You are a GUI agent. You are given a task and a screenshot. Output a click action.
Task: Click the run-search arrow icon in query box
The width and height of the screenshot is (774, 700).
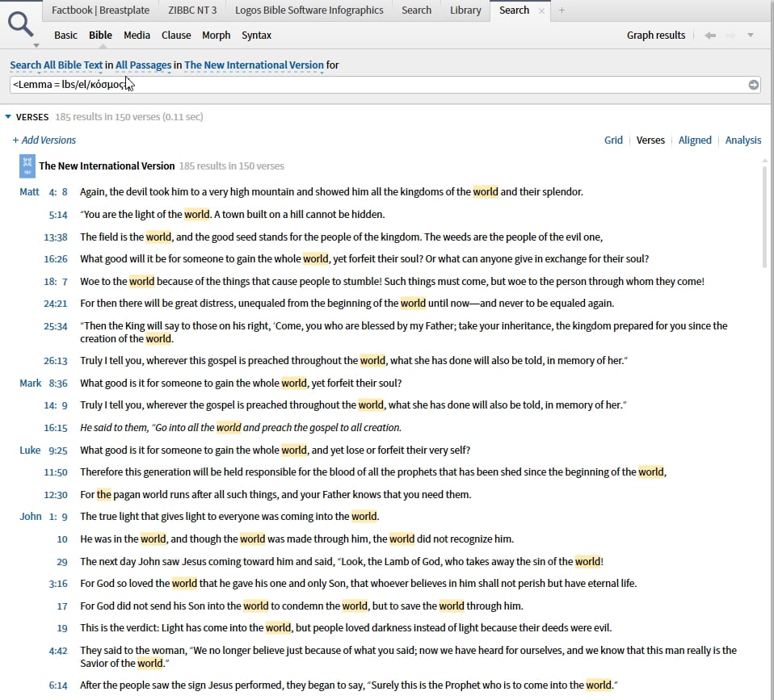click(753, 85)
